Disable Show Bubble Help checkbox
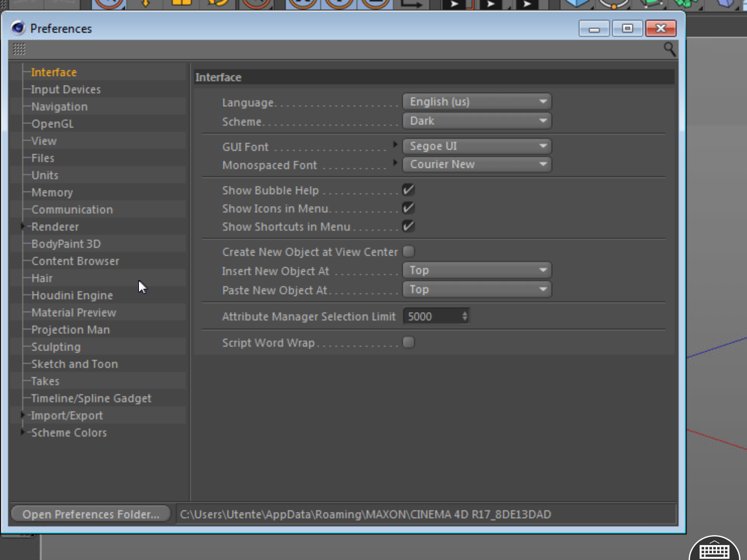Image resolution: width=747 pixels, height=560 pixels. click(x=408, y=190)
